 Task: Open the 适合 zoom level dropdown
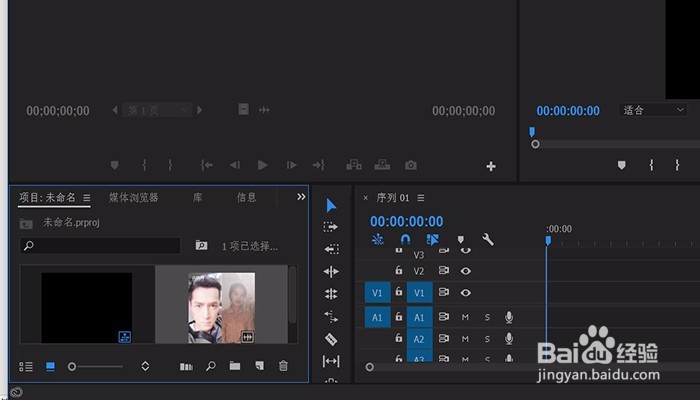click(x=653, y=110)
